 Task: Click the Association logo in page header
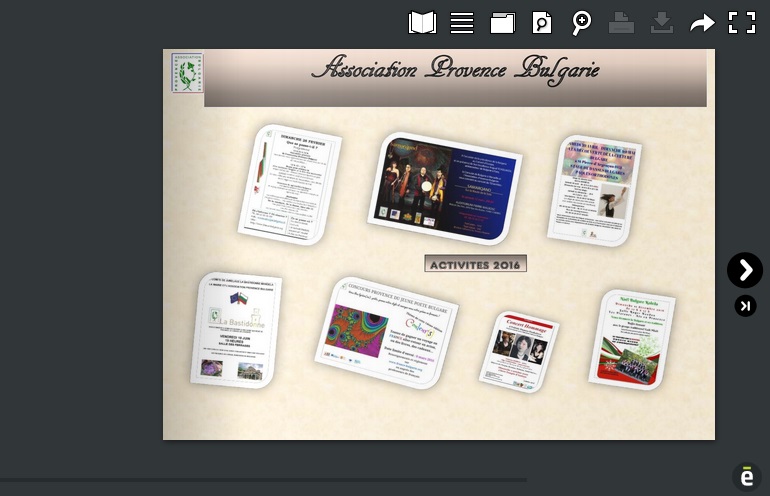187,73
